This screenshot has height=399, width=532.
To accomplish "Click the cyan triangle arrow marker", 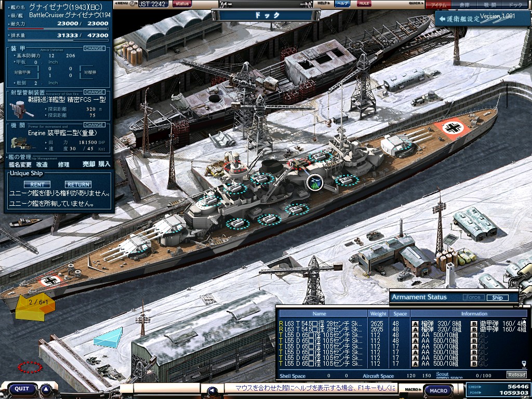I will coord(108,338).
